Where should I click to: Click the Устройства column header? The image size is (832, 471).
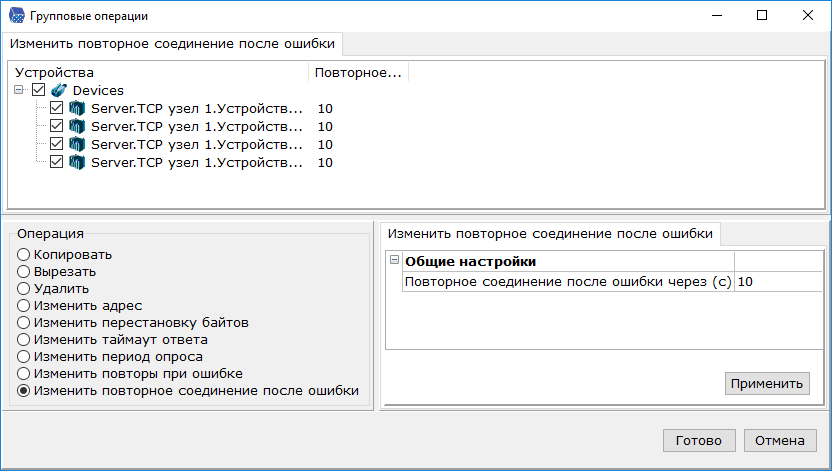pyautogui.click(x=158, y=73)
